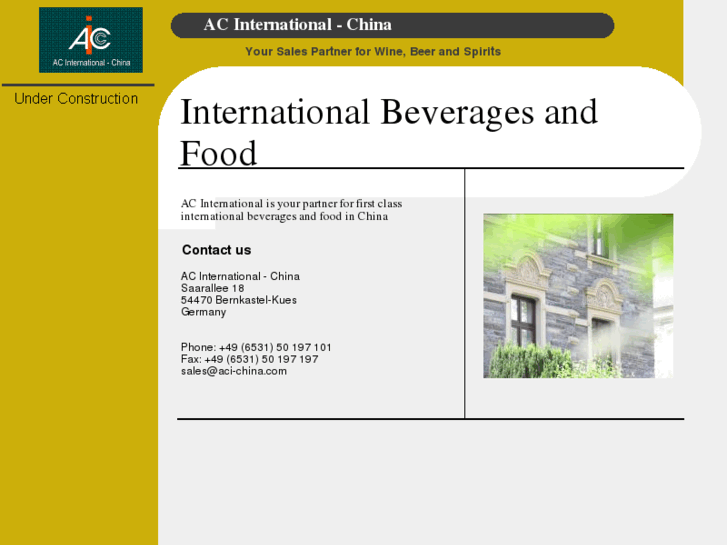Screen dimensions: 727x545
Task: Open the sales@aci-china.com email link
Action: point(234,371)
